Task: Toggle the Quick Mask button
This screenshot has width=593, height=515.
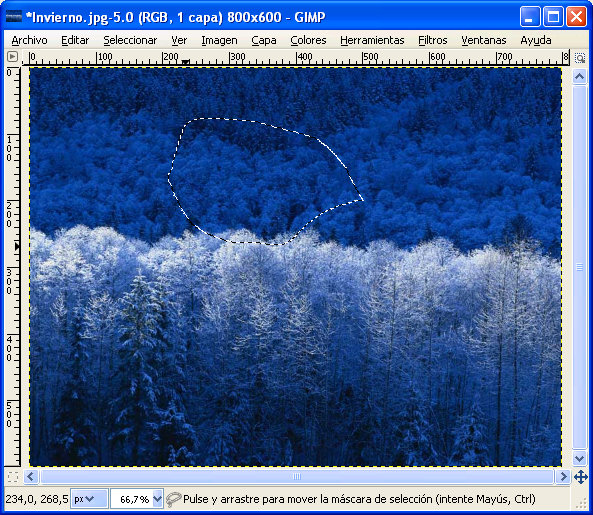Action: (13, 477)
